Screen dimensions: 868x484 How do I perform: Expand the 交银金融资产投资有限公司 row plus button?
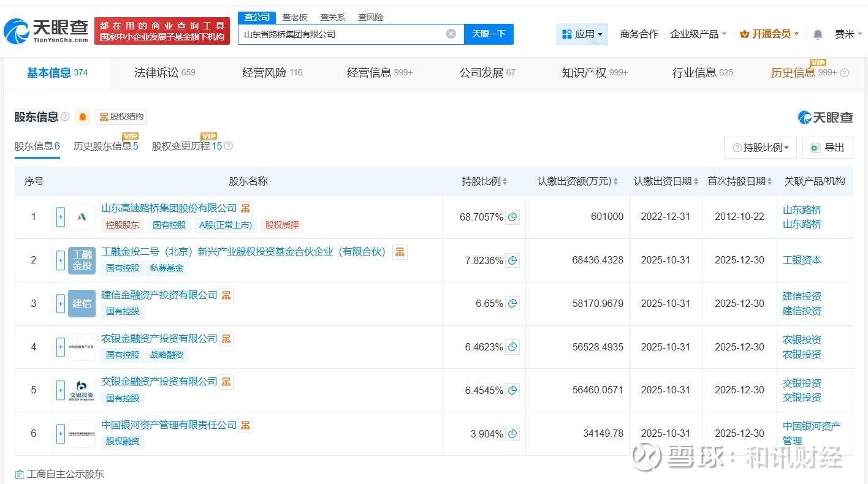pyautogui.click(x=61, y=390)
